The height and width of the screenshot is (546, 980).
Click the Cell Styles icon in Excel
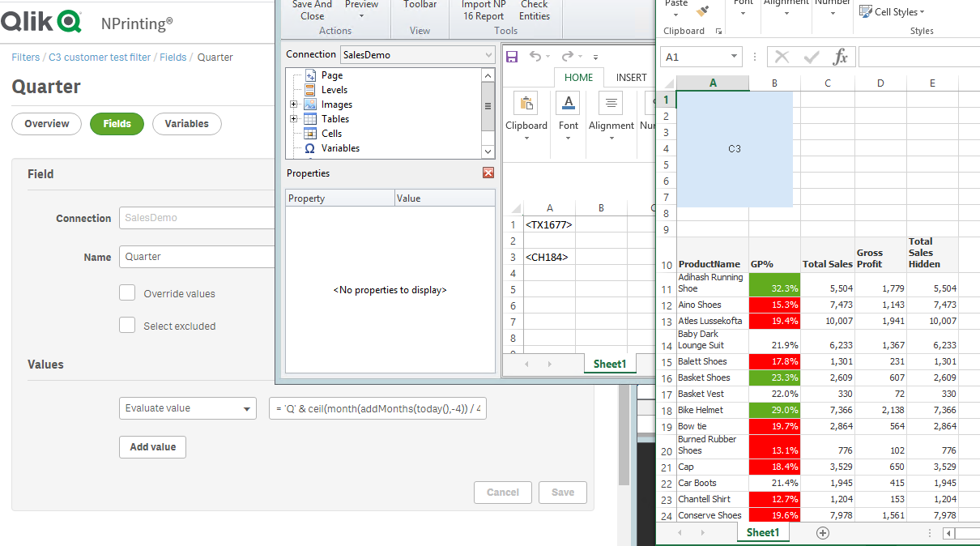tap(866, 11)
